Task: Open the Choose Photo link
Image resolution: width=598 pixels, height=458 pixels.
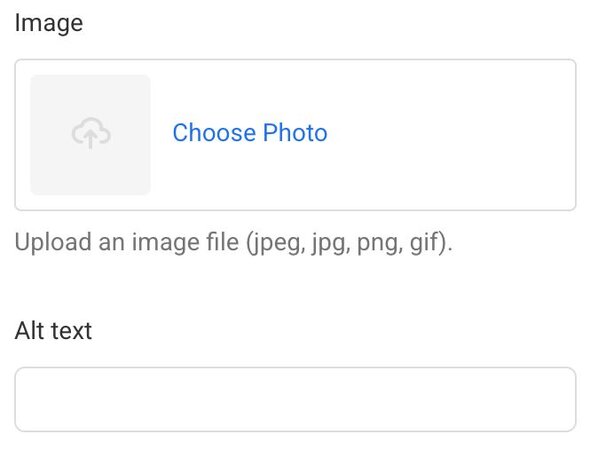Action: 250,133
